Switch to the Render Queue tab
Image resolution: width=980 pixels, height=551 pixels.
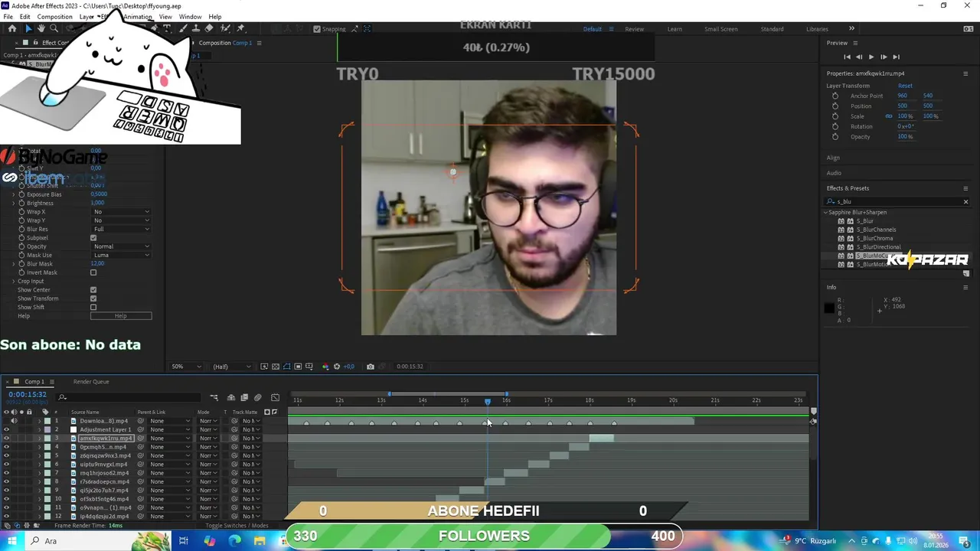(91, 381)
